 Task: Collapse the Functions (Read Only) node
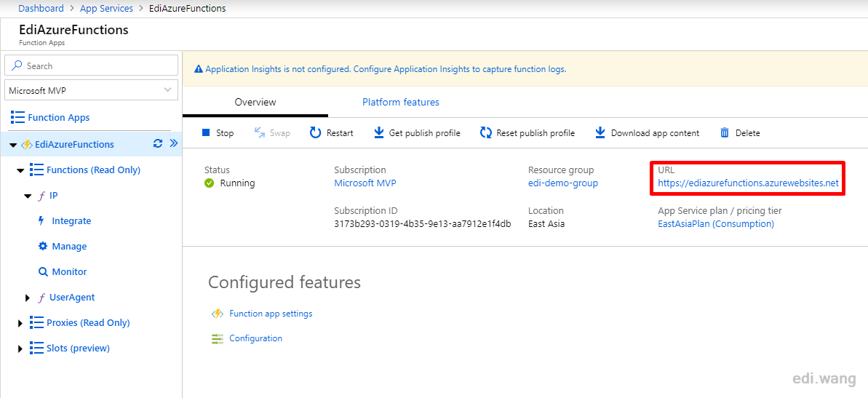tap(20, 170)
